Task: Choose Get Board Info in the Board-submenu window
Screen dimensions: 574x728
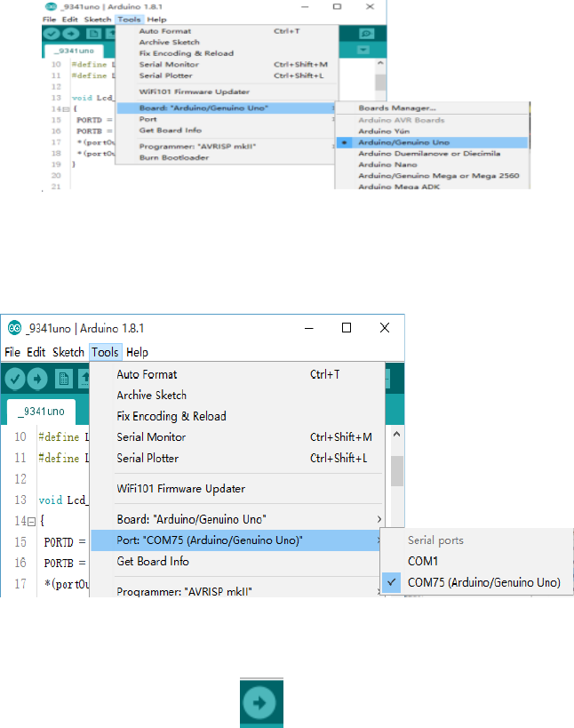Action: [x=227, y=130]
